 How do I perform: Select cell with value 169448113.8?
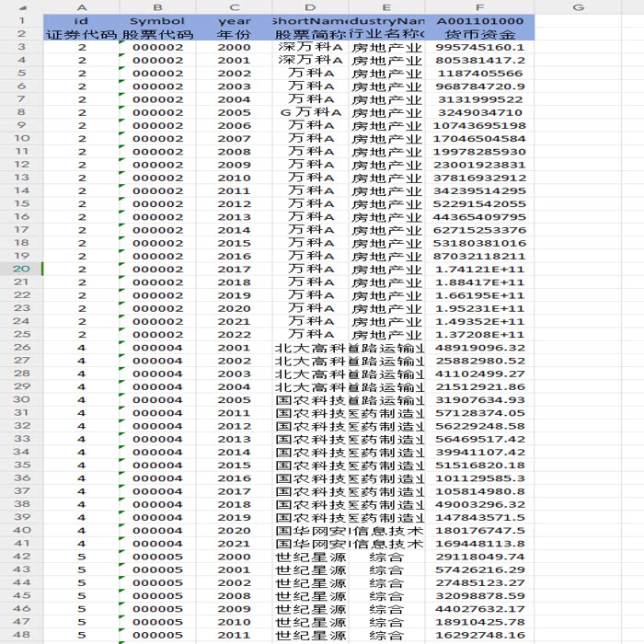click(x=479, y=544)
